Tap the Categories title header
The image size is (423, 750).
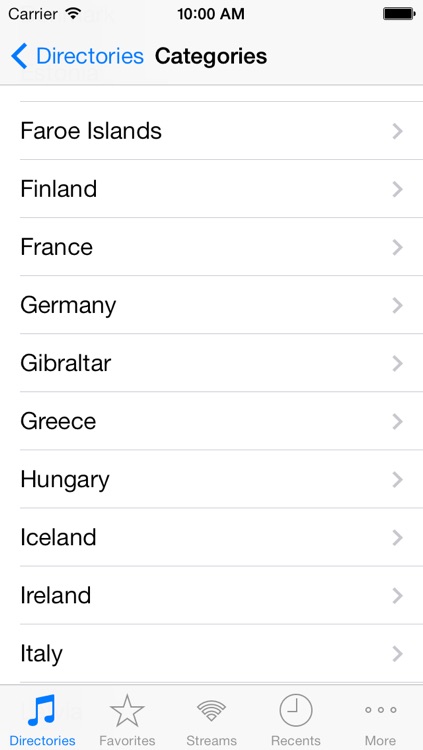click(x=211, y=56)
